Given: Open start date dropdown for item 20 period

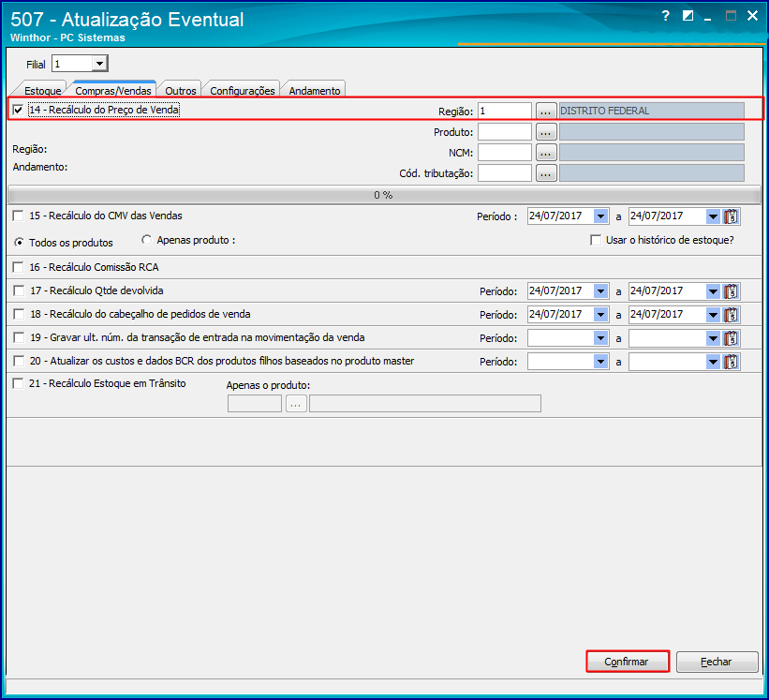Looking at the screenshot, I should [x=600, y=362].
